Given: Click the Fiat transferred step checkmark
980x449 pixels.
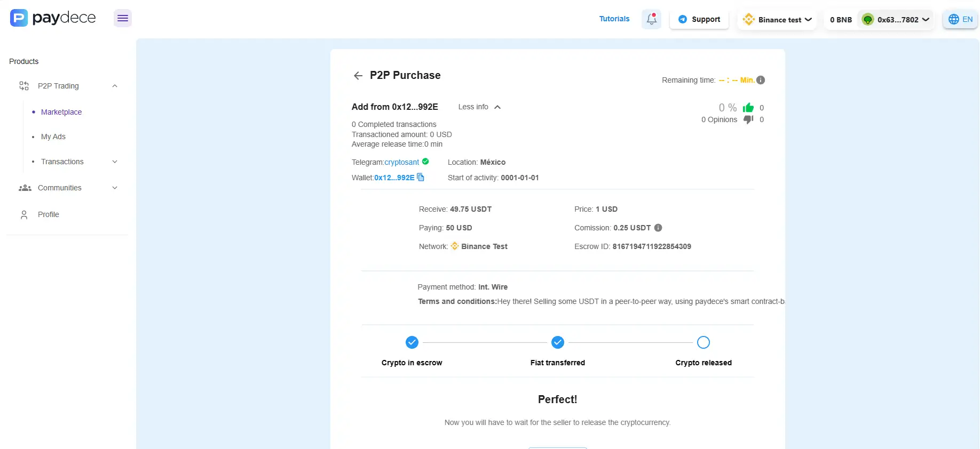Looking at the screenshot, I should (x=558, y=342).
